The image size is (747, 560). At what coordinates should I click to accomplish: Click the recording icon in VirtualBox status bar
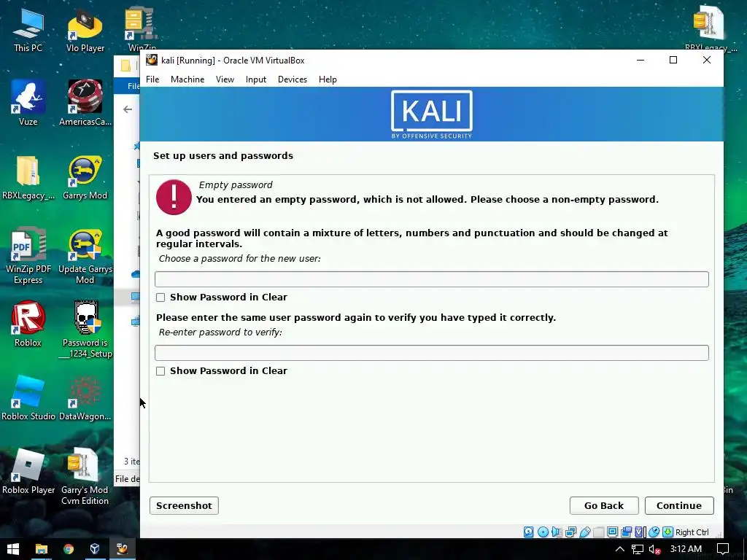coord(626,532)
